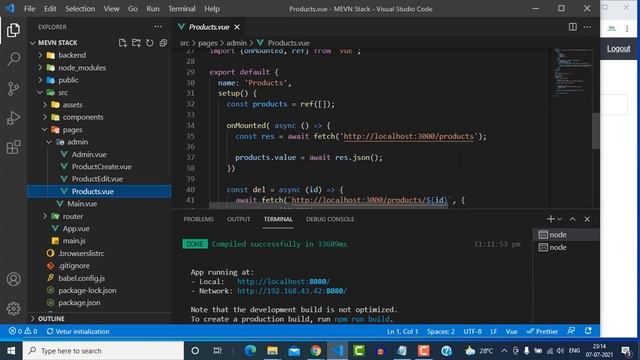Image resolution: width=640 pixels, height=360 pixels.
Task: Change the Vue language mode
Action: tap(511, 331)
